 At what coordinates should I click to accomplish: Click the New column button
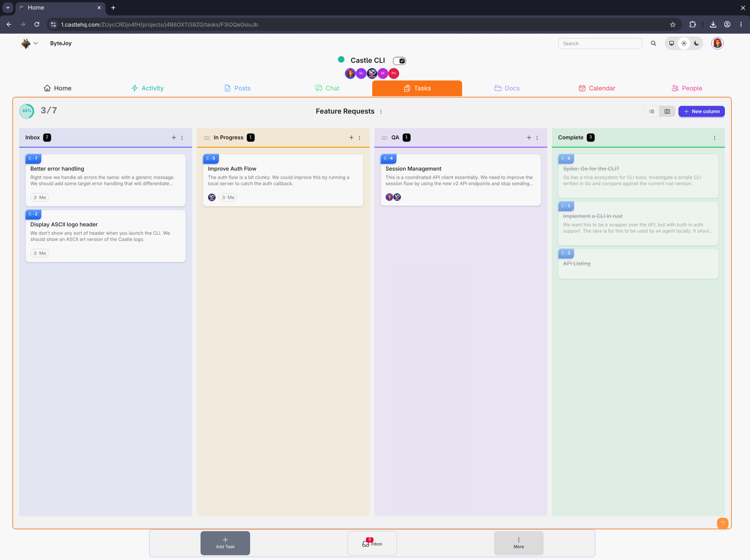click(701, 112)
